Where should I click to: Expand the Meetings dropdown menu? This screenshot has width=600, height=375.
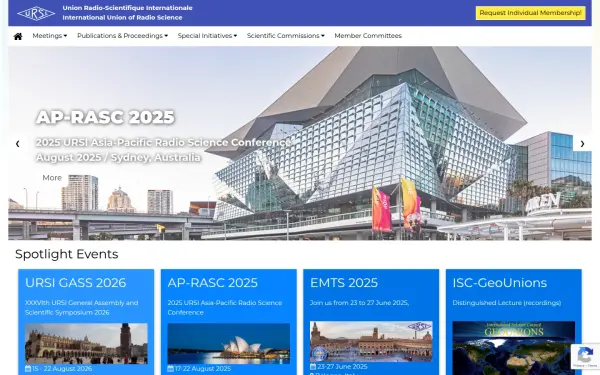[50, 36]
